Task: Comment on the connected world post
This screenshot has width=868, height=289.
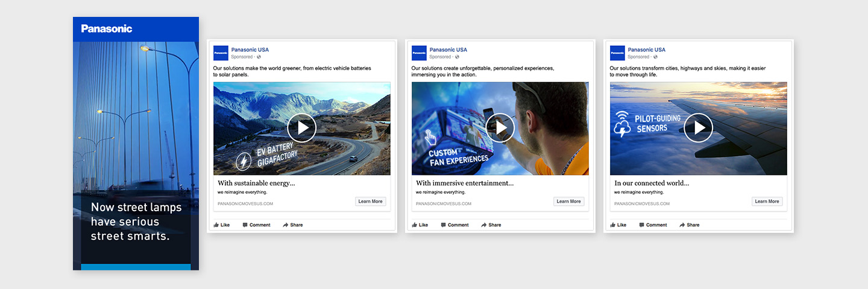Action: 653,225
